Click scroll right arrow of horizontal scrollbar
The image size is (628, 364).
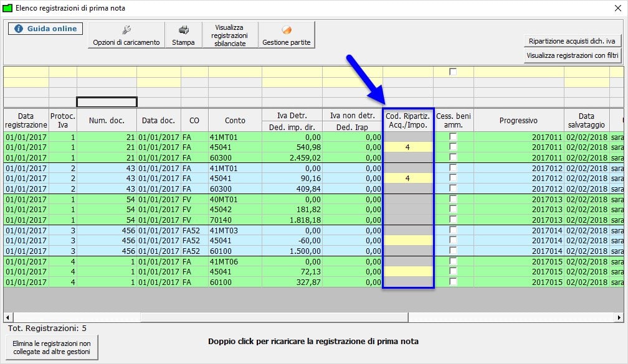[x=619, y=317]
